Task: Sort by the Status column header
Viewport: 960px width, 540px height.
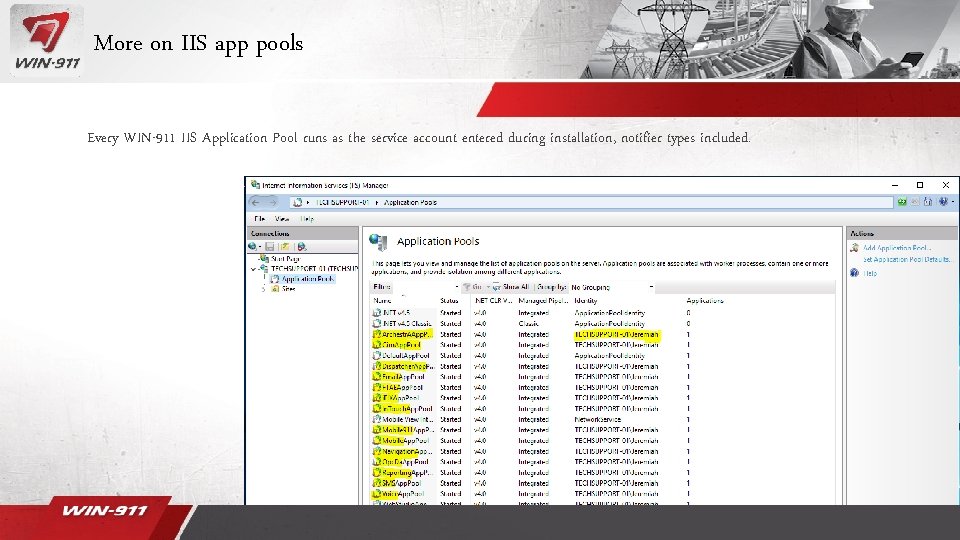Action: [449, 301]
